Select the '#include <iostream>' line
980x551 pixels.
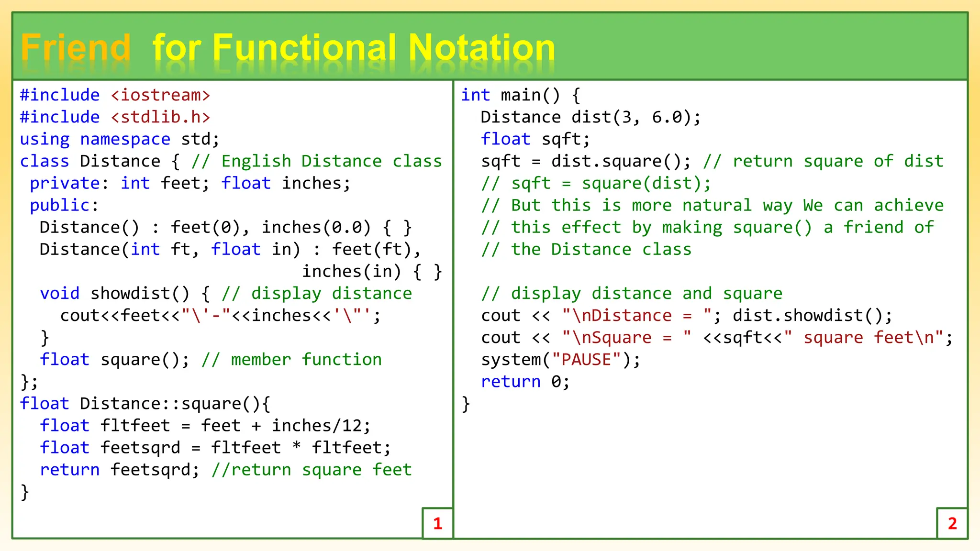coord(115,95)
